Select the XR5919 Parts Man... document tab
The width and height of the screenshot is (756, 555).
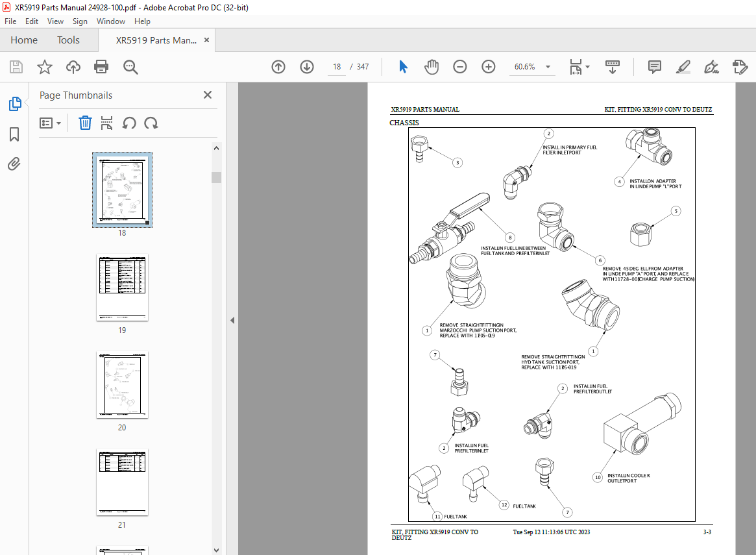coord(156,40)
